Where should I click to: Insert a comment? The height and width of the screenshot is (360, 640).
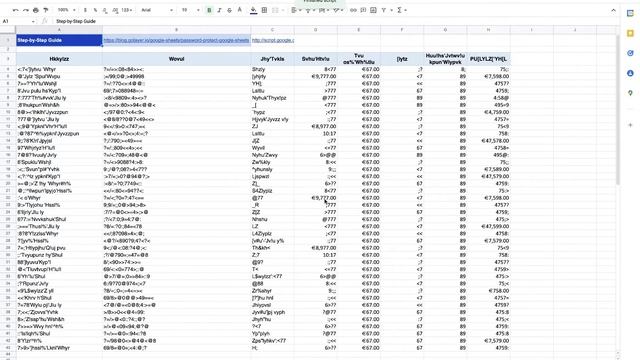pyautogui.click(x=363, y=10)
